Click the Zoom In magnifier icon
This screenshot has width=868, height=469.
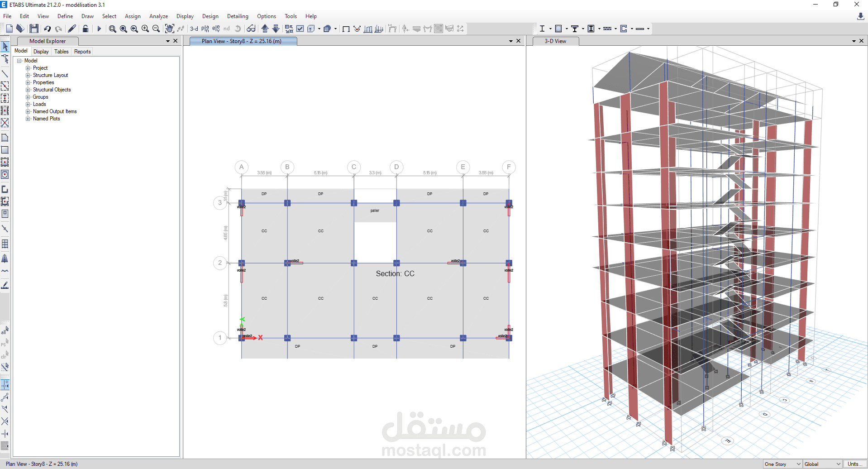[145, 29]
